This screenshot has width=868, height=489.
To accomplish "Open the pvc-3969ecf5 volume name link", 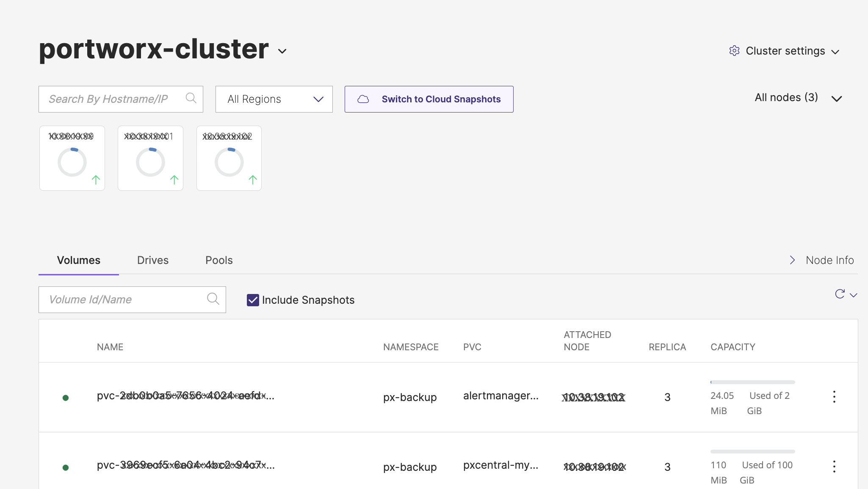I will click(x=185, y=465).
